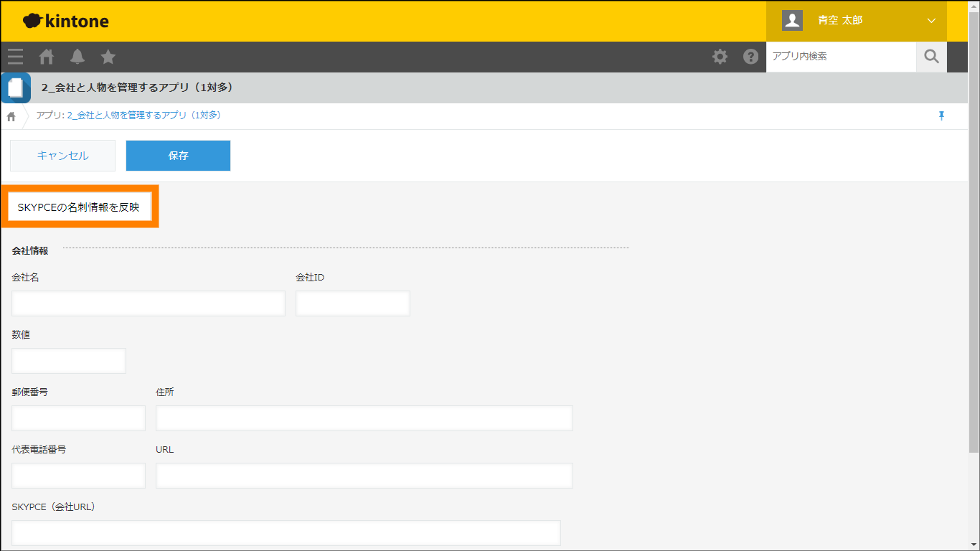Viewport: 980px width, 551px height.
Task: Click the vertical page scrollbar
Action: tap(974, 237)
